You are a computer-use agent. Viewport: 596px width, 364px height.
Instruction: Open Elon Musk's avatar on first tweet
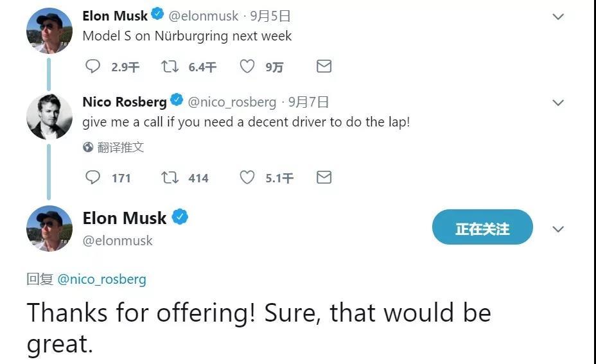tap(49, 30)
